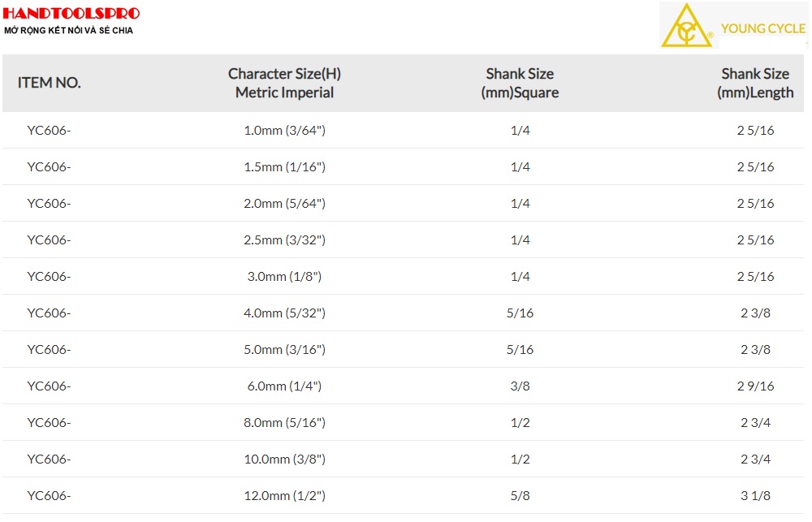Select the 12.0mm (1/2") cell
812x522 pixels.
point(284,495)
